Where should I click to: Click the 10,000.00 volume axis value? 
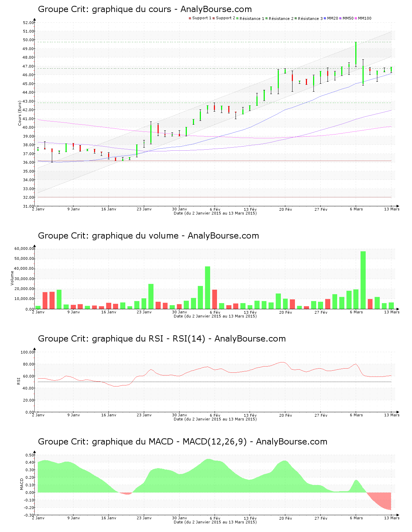(x=24, y=299)
